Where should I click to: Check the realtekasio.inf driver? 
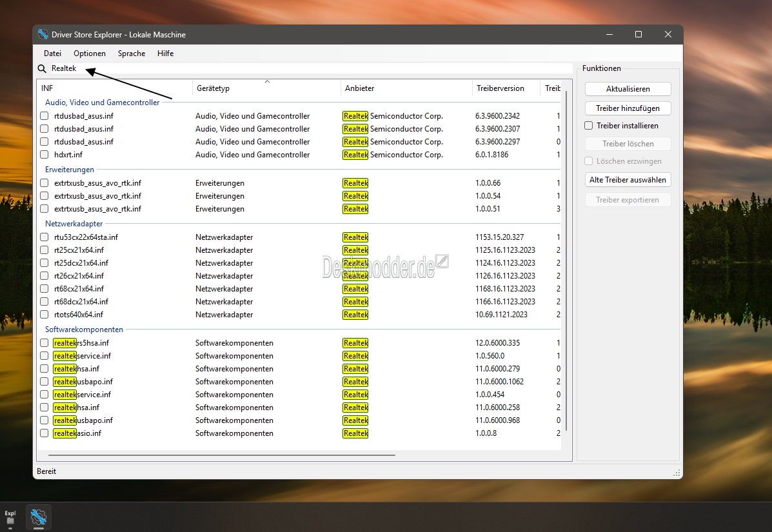[45, 433]
